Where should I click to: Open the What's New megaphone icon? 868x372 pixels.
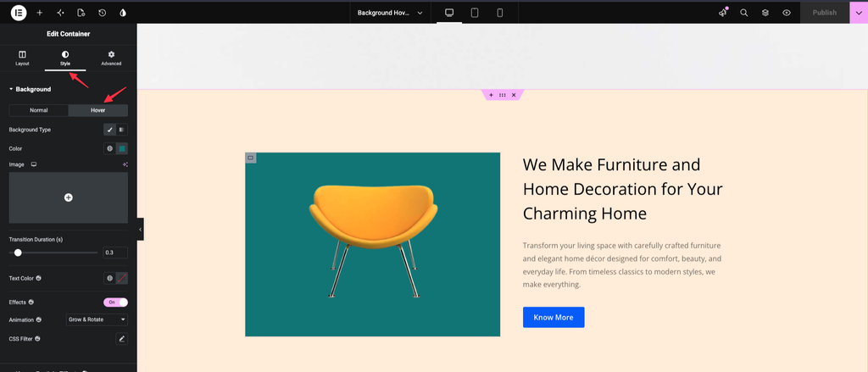click(723, 12)
